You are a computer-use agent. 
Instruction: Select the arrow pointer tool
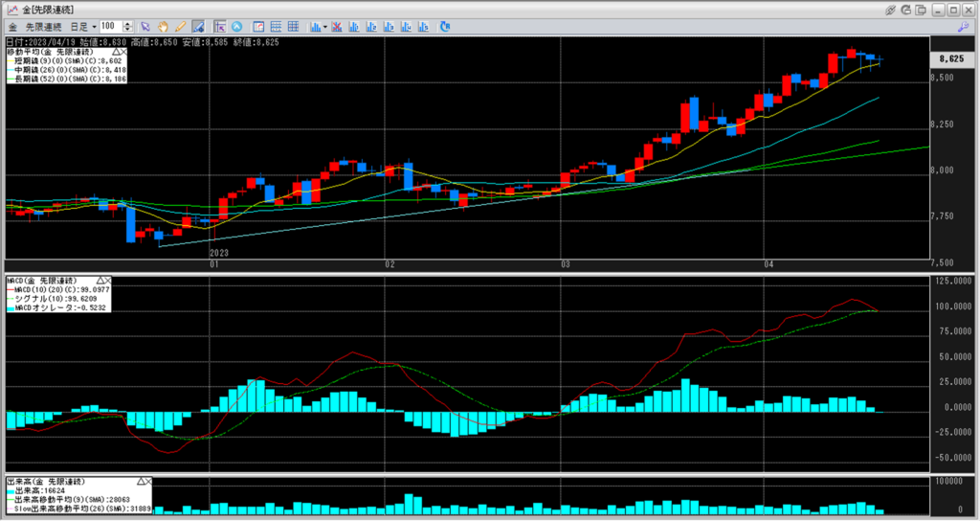point(145,26)
